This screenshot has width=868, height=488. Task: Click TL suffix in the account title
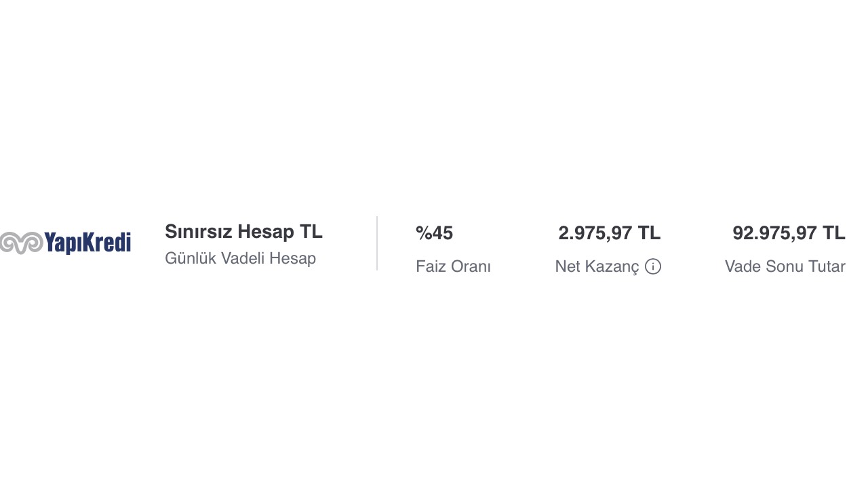click(x=311, y=232)
